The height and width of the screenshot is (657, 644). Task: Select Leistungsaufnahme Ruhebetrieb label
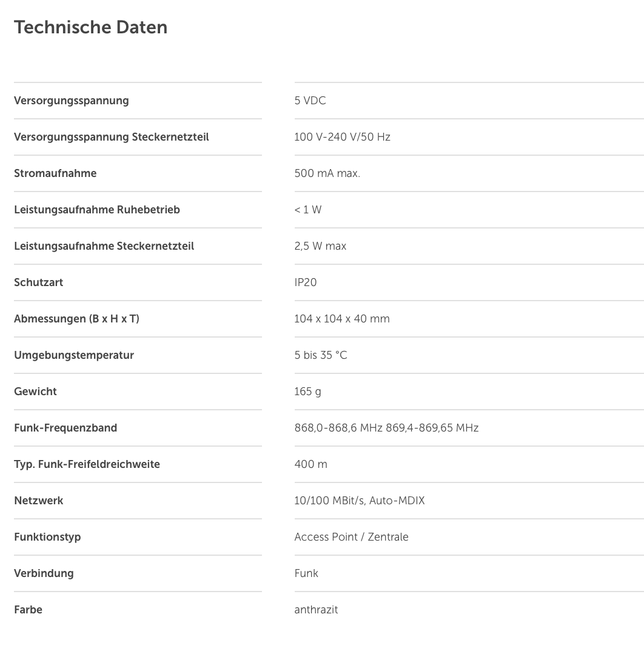pos(97,210)
